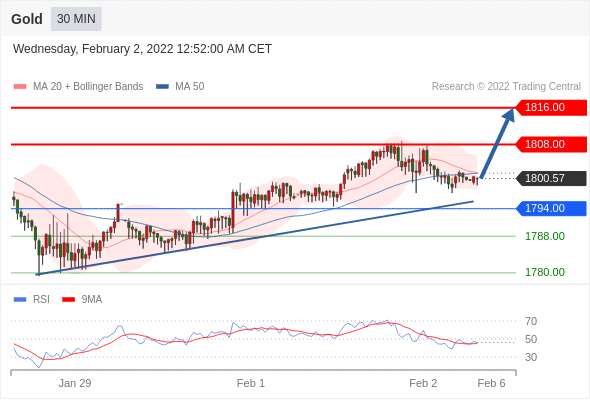Toggle the MA 20 + Bollinger Bands legend label
This screenshot has height=400, width=590.
88,87
